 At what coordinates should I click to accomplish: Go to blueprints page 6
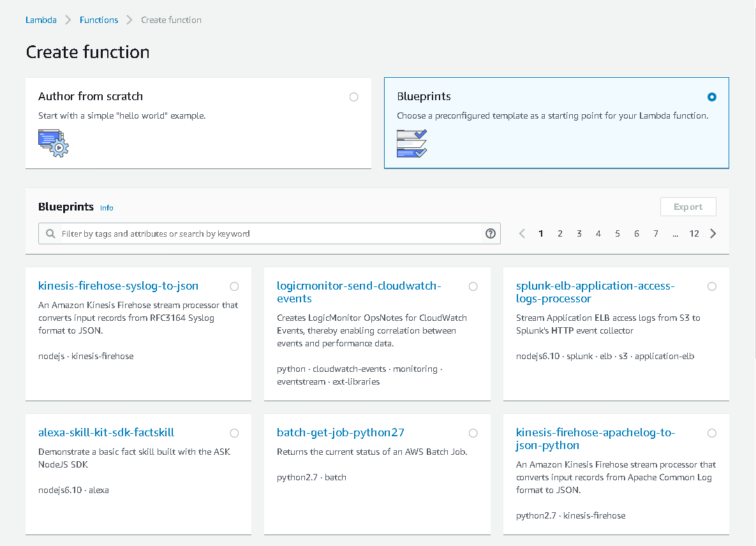[637, 233]
